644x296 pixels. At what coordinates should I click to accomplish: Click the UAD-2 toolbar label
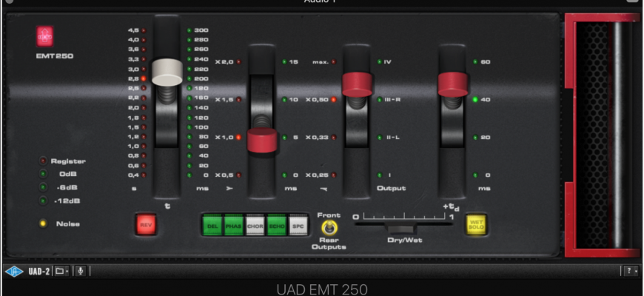coord(39,271)
